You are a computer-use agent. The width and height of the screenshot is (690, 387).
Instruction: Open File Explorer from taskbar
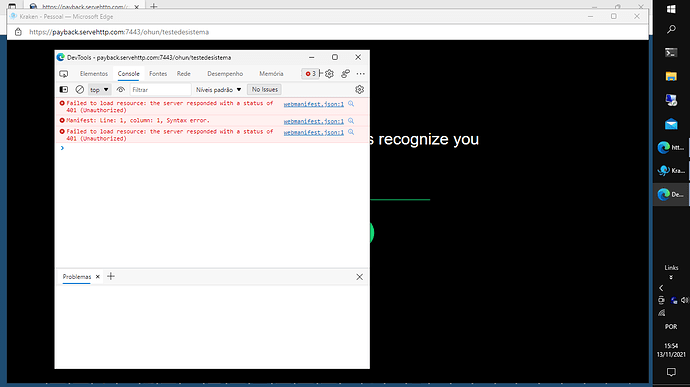(671, 76)
